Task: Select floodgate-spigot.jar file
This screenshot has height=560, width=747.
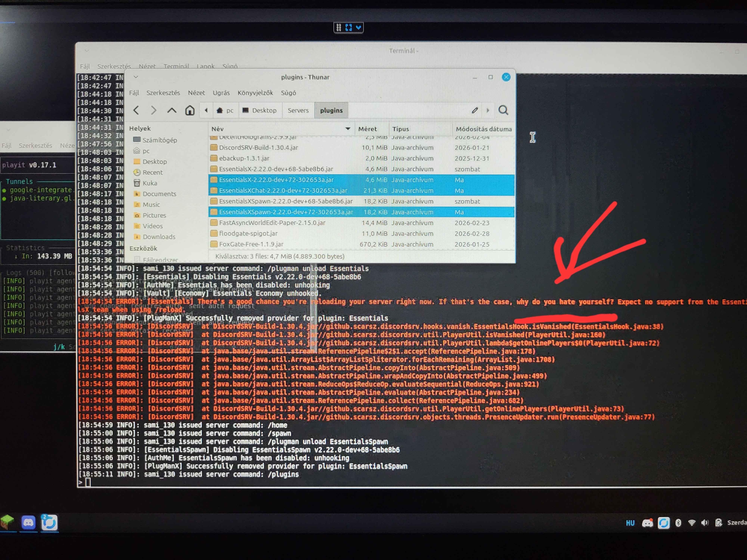Action: 361,234
